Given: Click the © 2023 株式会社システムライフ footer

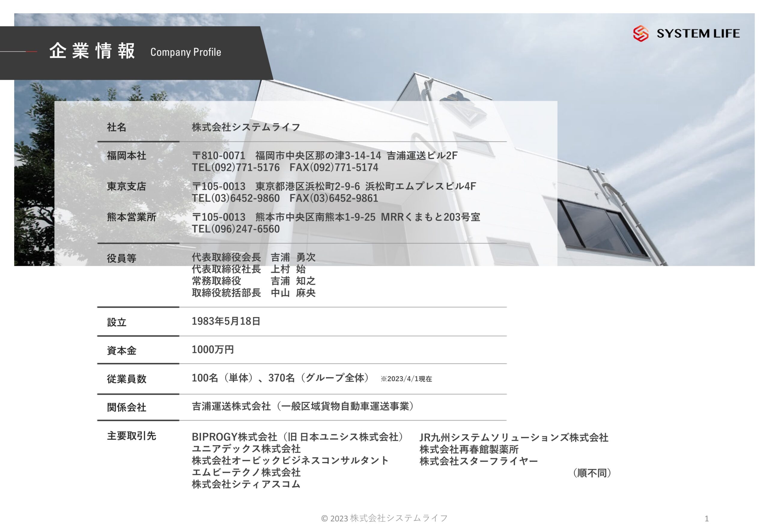Looking at the screenshot, I should (384, 518).
